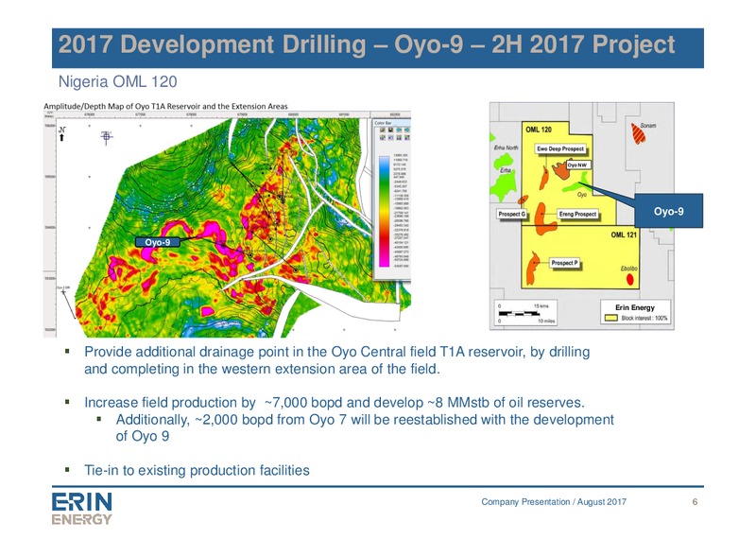Screen dimensions: 756x539
Task: Click the Color Bar window title
Action: point(383,123)
